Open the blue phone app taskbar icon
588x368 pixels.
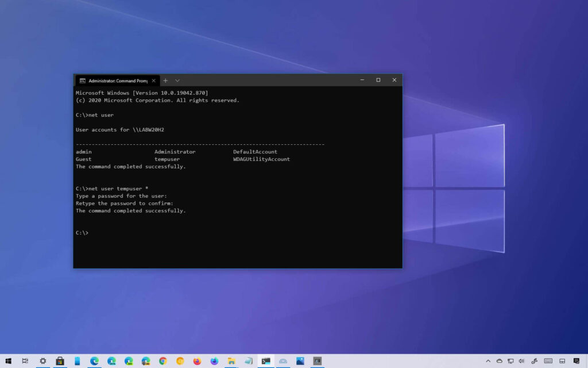[x=78, y=361]
